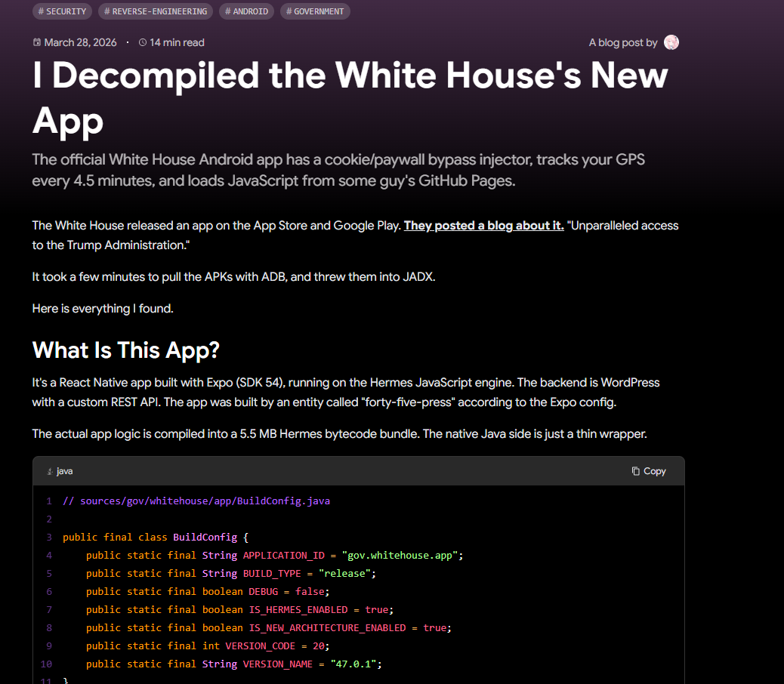This screenshot has height=684, width=784.
Task: Click the paragraph about React Native built with Expo
Action: [x=346, y=393]
